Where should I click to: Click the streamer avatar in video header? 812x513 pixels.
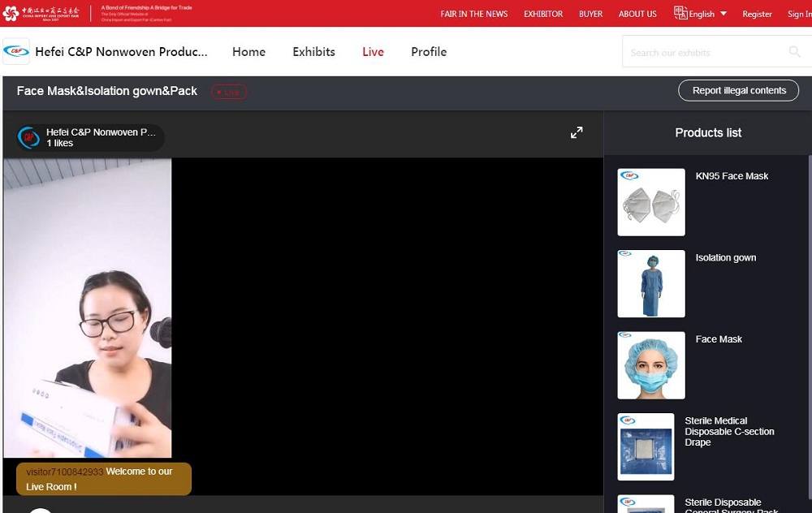point(28,138)
